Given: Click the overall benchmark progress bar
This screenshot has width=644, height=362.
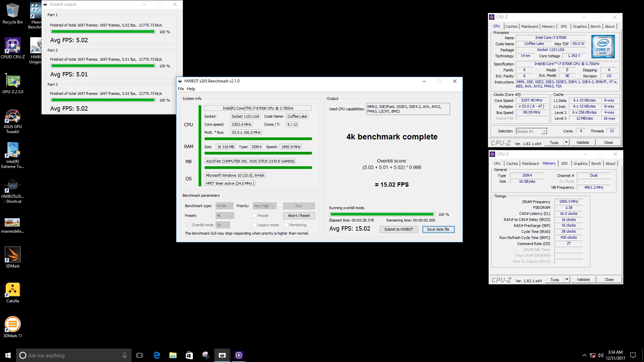Looking at the screenshot, I should pos(382,214).
